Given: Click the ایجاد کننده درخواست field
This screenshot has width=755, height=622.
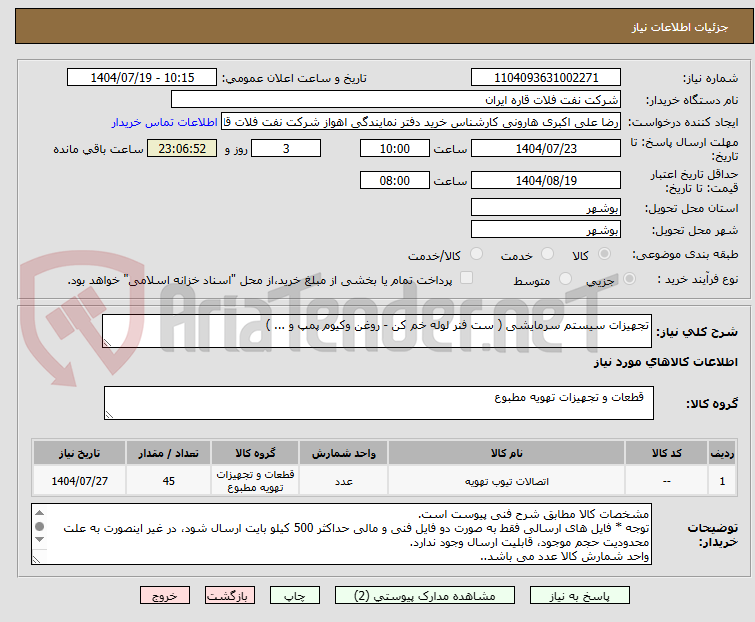Looking at the screenshot, I should [x=421, y=122].
